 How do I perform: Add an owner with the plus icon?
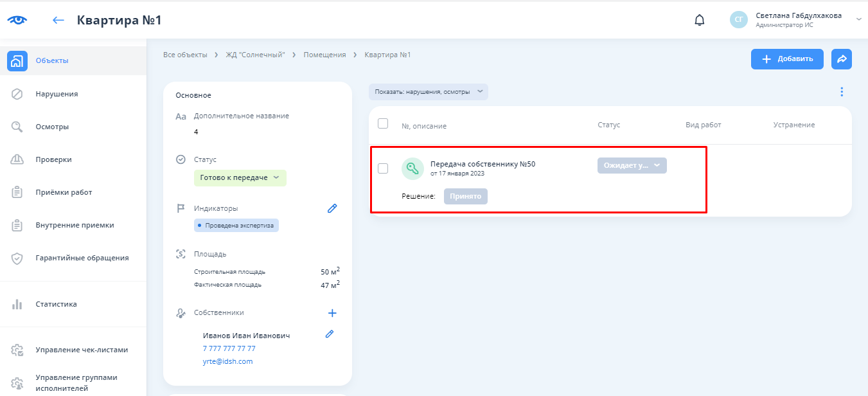332,313
